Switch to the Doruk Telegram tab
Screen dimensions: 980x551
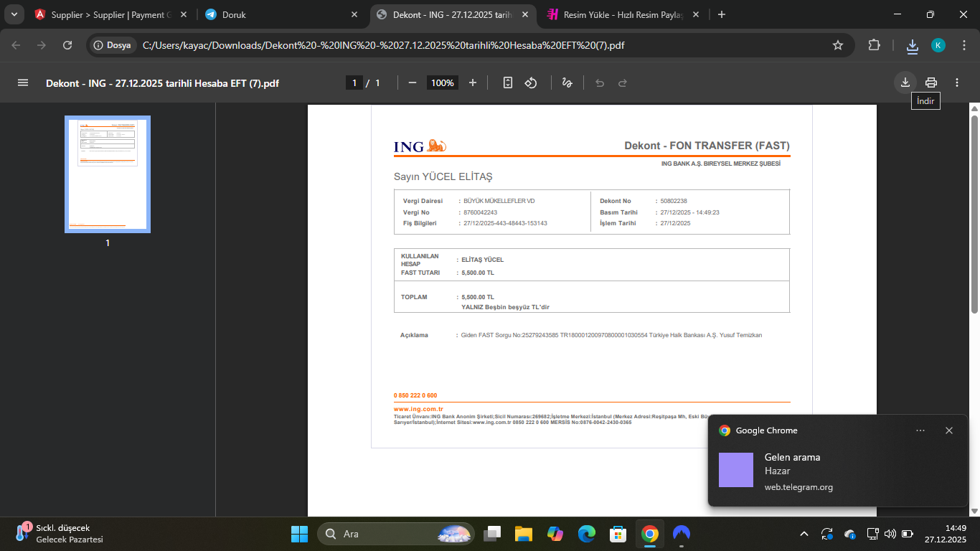tap(282, 14)
